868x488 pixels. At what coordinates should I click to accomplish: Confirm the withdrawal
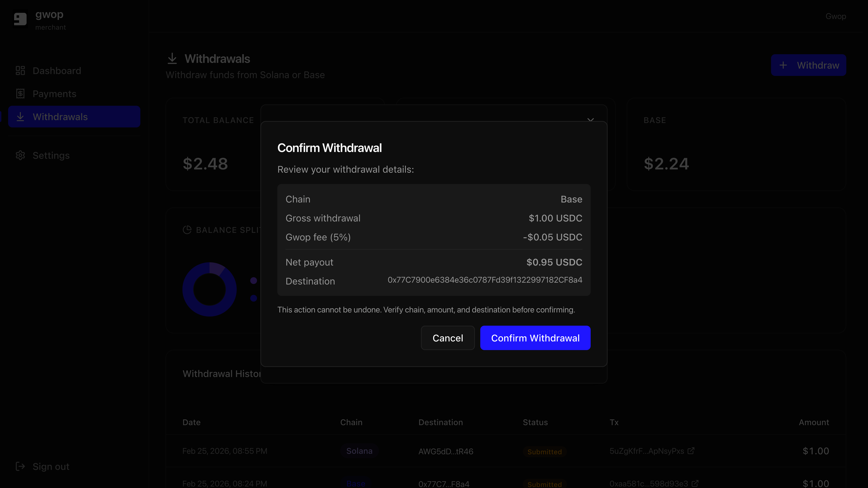tap(535, 338)
